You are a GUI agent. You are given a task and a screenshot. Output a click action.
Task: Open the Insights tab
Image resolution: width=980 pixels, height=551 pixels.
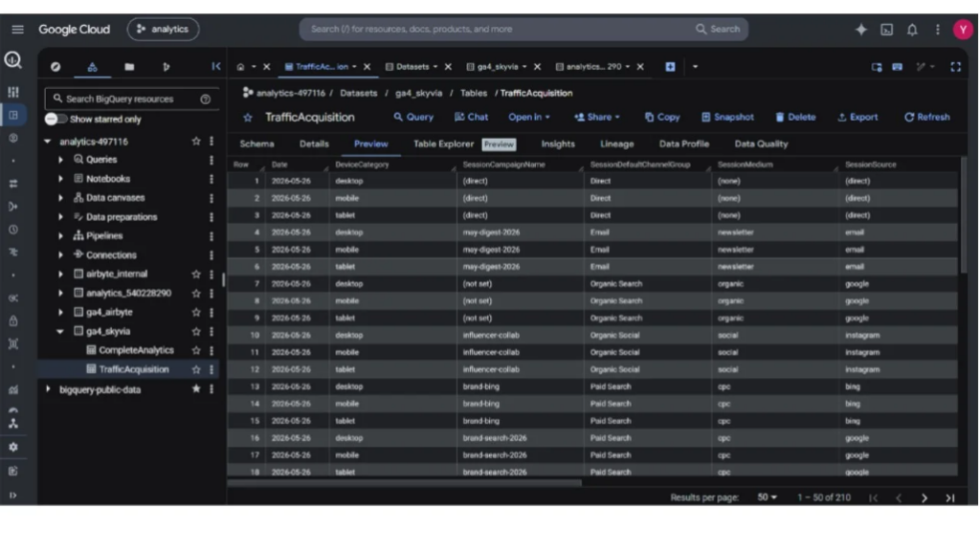pos(558,143)
